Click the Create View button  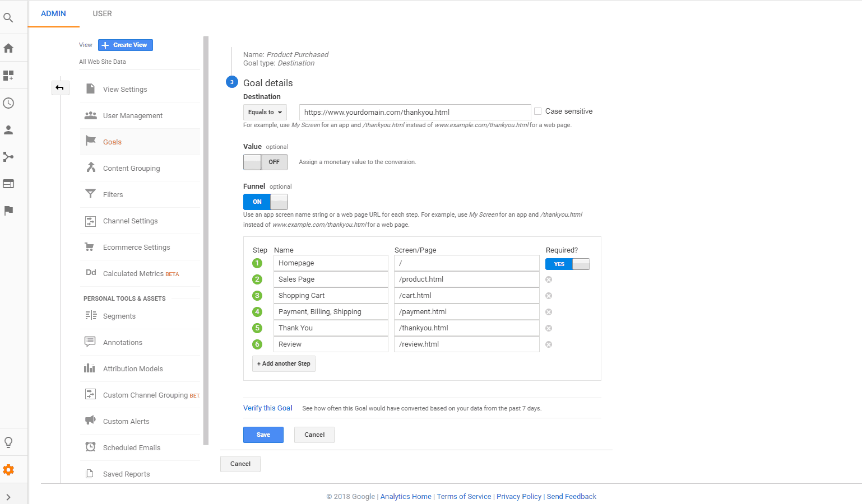coord(126,45)
